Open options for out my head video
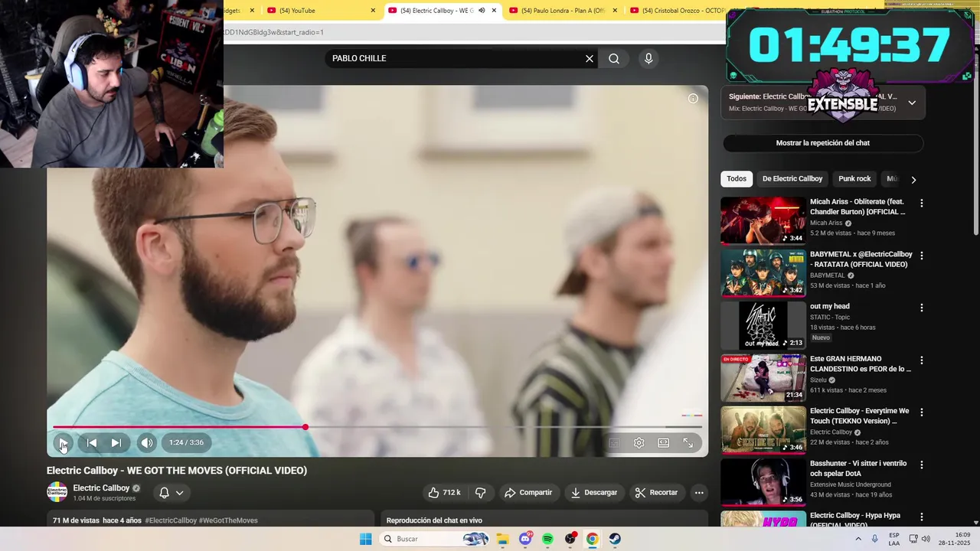Viewport: 980px width, 551px height. [x=922, y=308]
